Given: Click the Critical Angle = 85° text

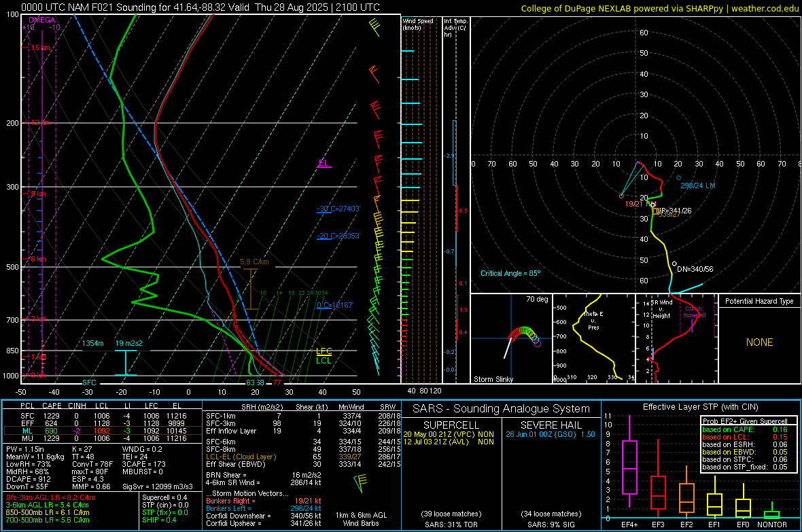Looking at the screenshot, I should tap(510, 273).
